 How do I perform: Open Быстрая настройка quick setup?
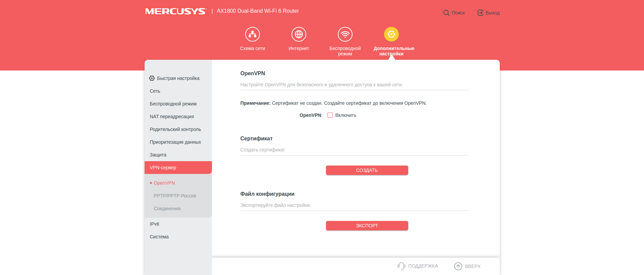click(x=178, y=78)
